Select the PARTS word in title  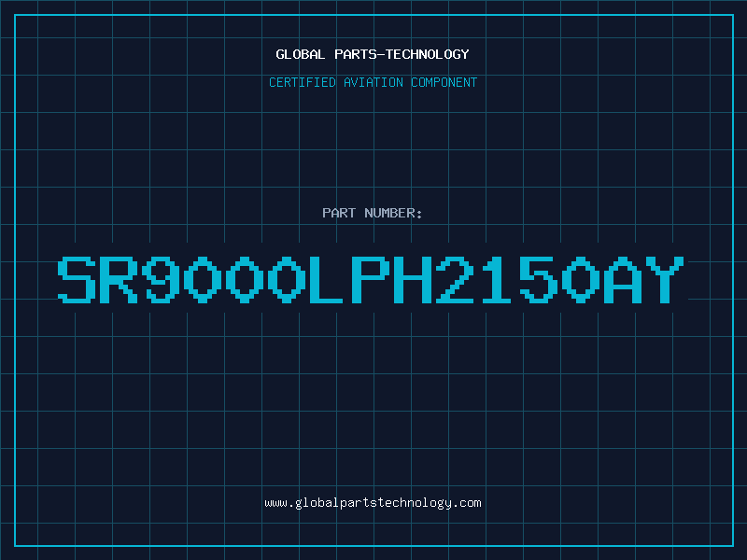(x=356, y=54)
